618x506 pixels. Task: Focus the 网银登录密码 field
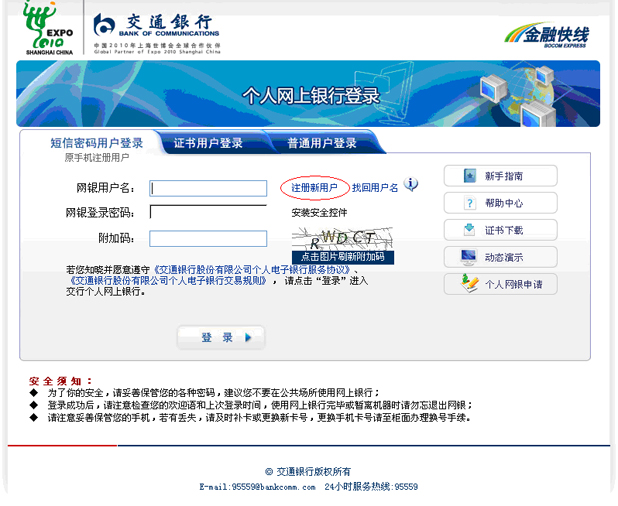point(208,212)
